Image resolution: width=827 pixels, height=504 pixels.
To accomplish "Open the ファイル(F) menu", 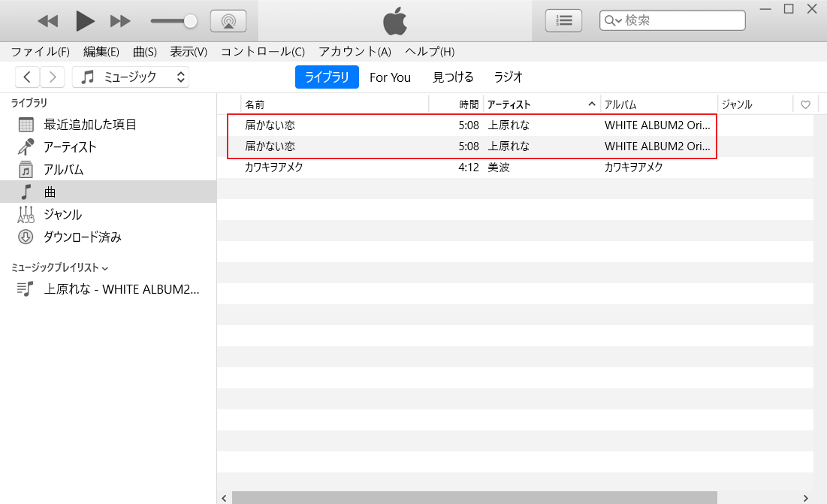I will pyautogui.click(x=40, y=52).
